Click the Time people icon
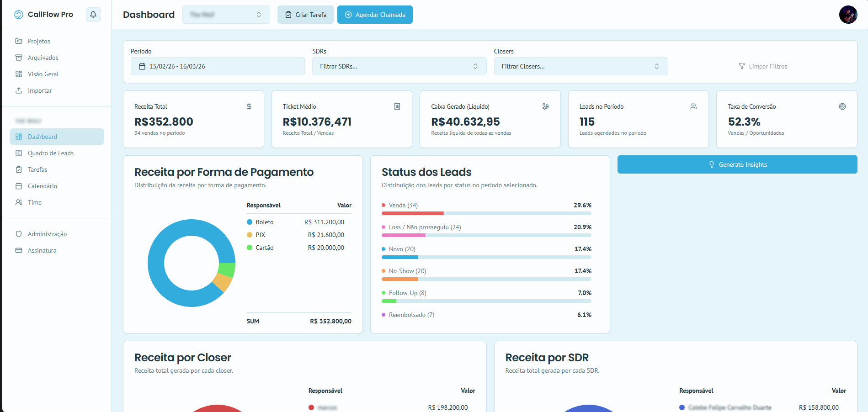 pos(19,202)
